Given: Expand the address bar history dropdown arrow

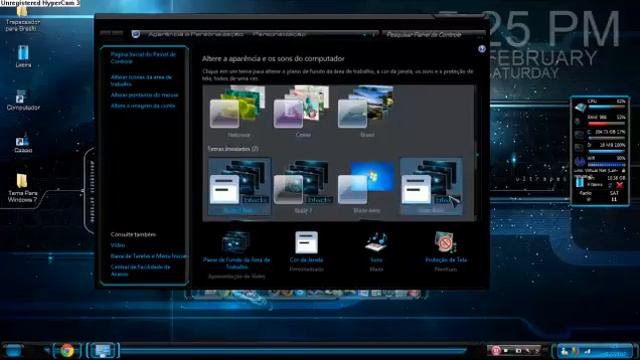Looking at the screenshot, I should 364,35.
